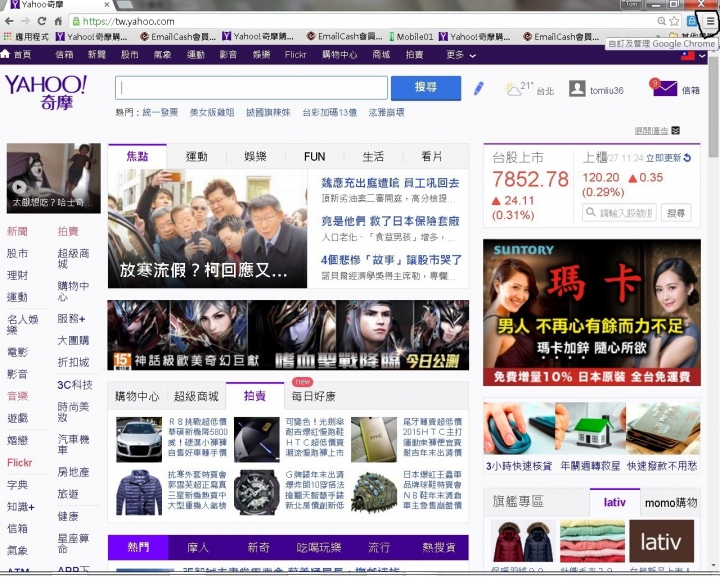Viewport: 720px width, 581px height.
Task: Click the envelope icon beside 展開廣告
Action: click(675, 130)
